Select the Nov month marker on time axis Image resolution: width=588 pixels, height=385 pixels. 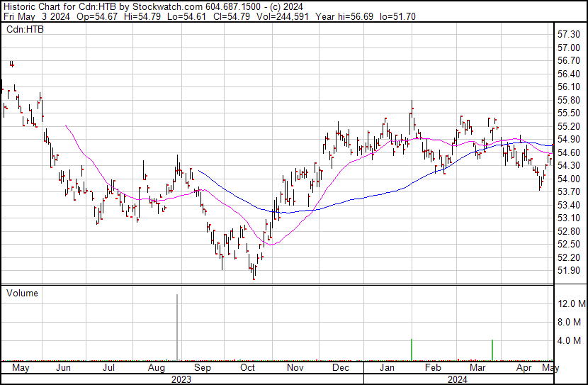click(x=295, y=368)
